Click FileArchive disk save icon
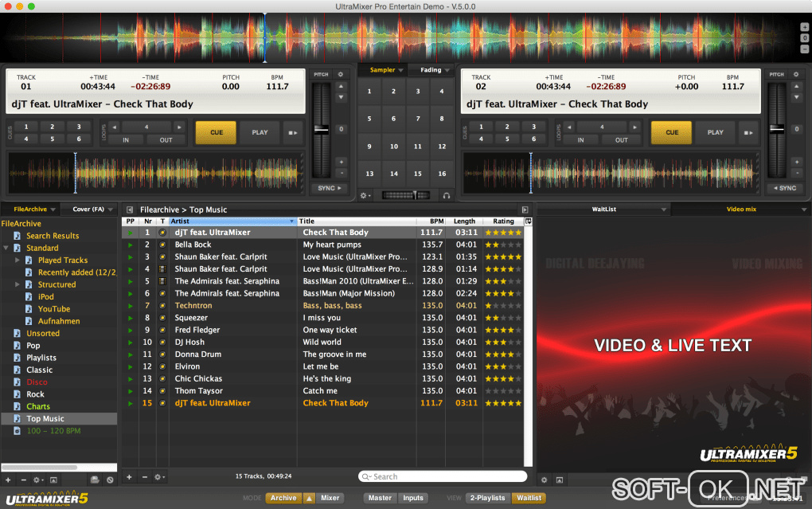 point(94,480)
